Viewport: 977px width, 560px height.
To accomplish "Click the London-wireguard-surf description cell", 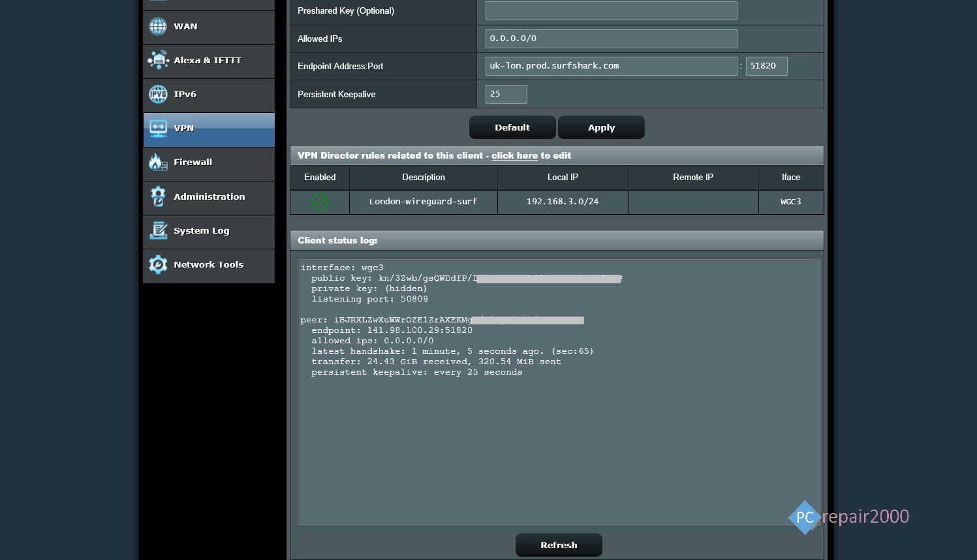I will pyautogui.click(x=424, y=202).
